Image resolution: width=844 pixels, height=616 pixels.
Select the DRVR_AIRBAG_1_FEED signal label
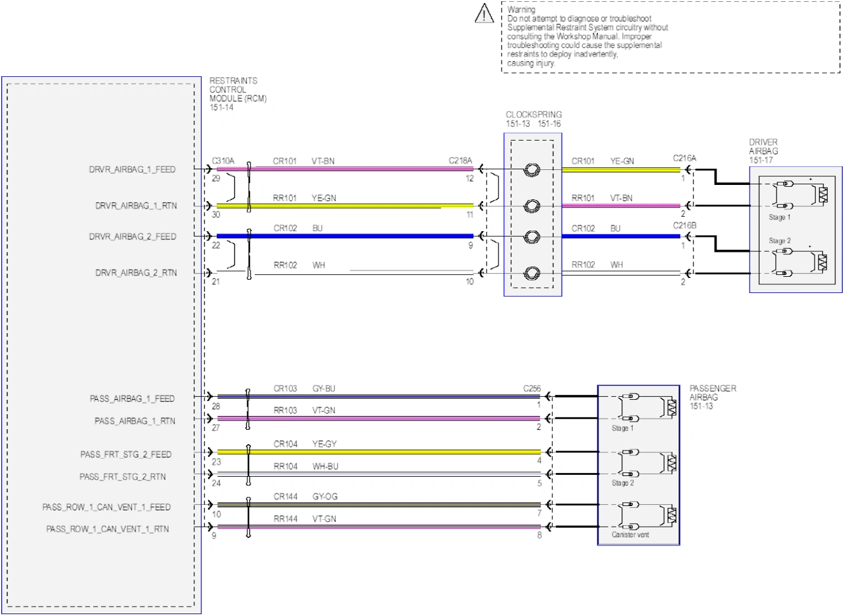click(x=132, y=169)
